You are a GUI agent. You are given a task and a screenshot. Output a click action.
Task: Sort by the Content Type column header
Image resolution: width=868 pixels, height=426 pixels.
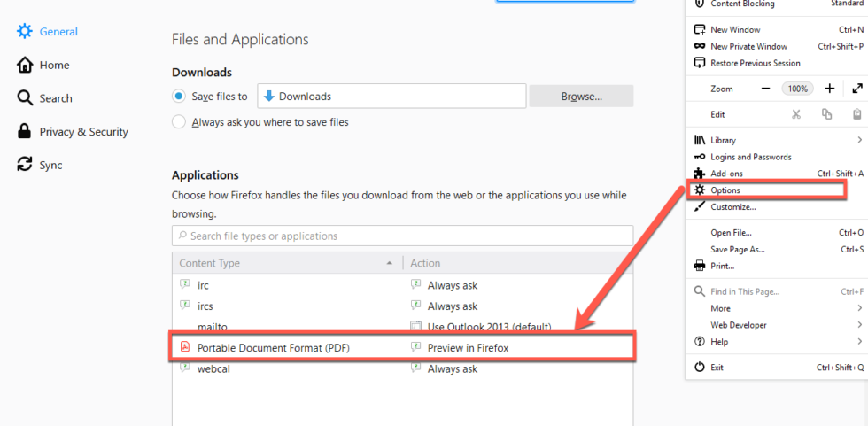coord(287,263)
